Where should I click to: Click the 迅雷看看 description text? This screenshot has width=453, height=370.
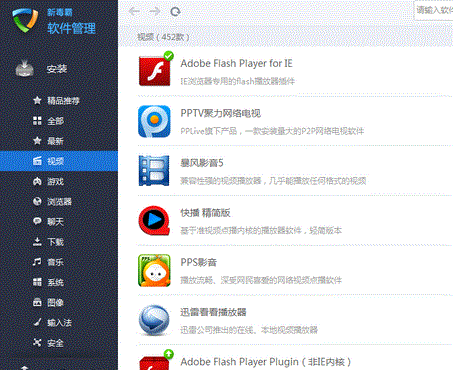click(249, 330)
